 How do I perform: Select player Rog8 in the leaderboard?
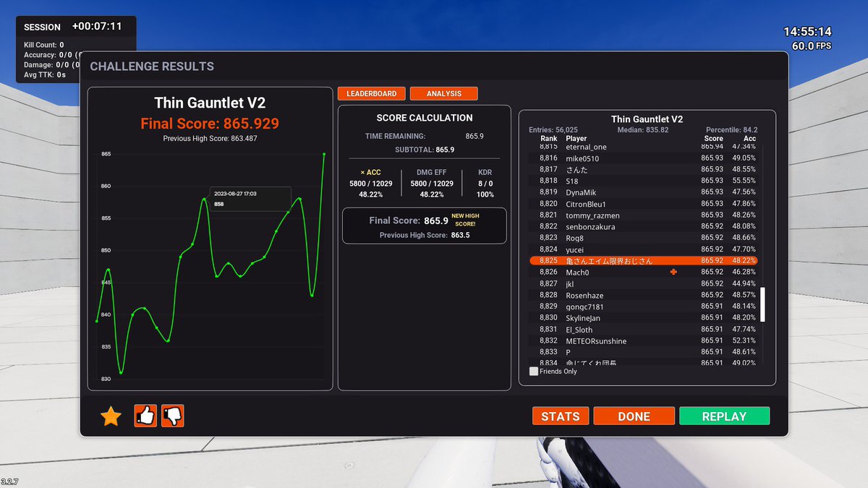point(643,238)
